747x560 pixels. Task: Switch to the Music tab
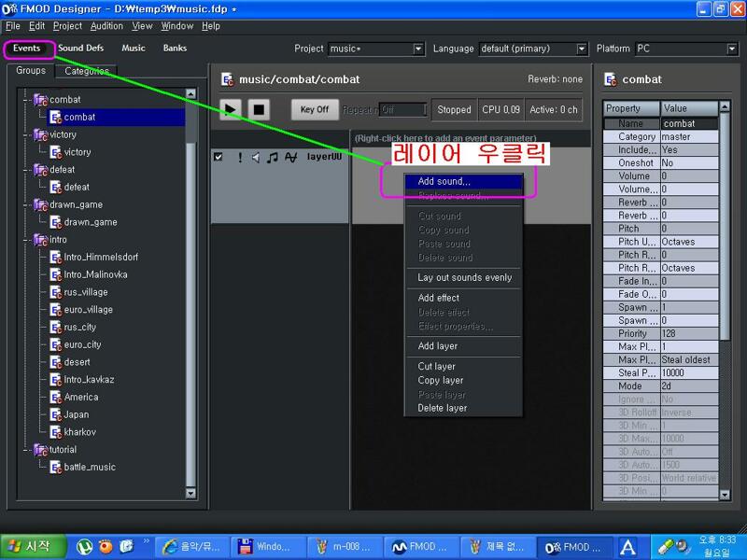[x=134, y=49]
